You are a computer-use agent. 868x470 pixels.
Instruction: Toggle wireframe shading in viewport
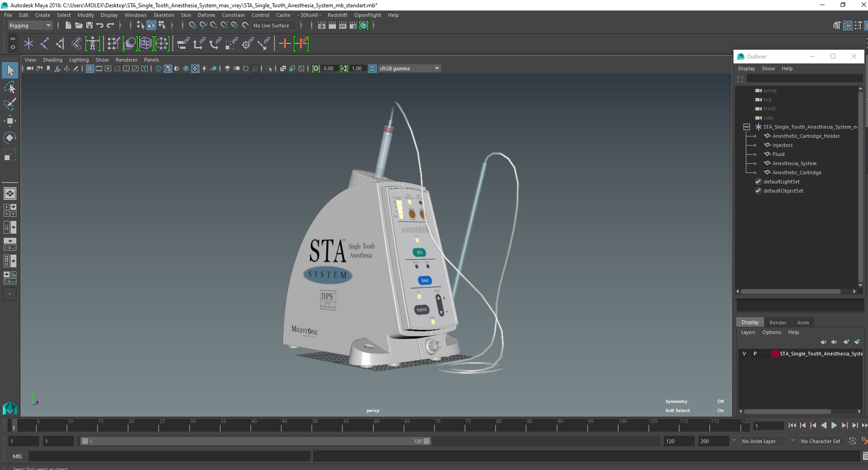tap(159, 68)
